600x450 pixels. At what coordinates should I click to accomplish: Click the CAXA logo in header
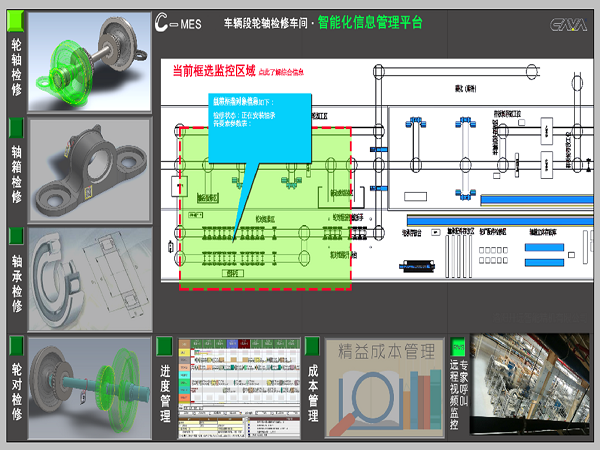(x=568, y=25)
